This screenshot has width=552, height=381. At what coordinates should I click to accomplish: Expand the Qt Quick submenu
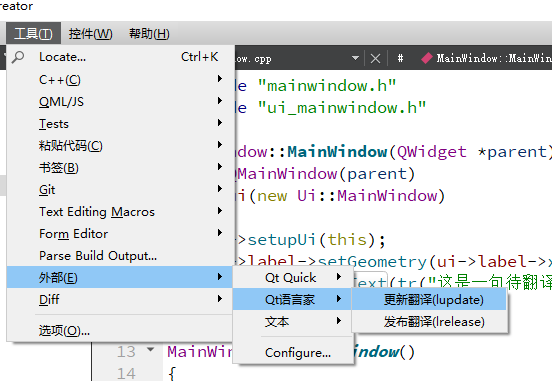(x=293, y=277)
